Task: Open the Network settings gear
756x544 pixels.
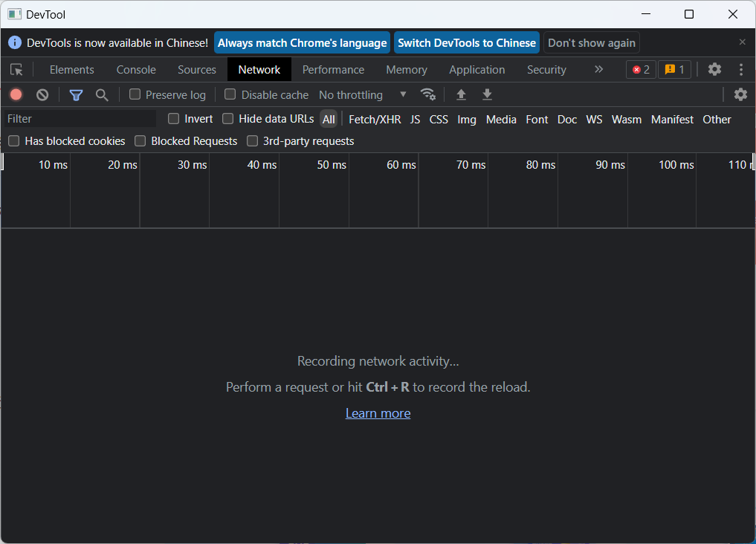Action: [x=740, y=94]
